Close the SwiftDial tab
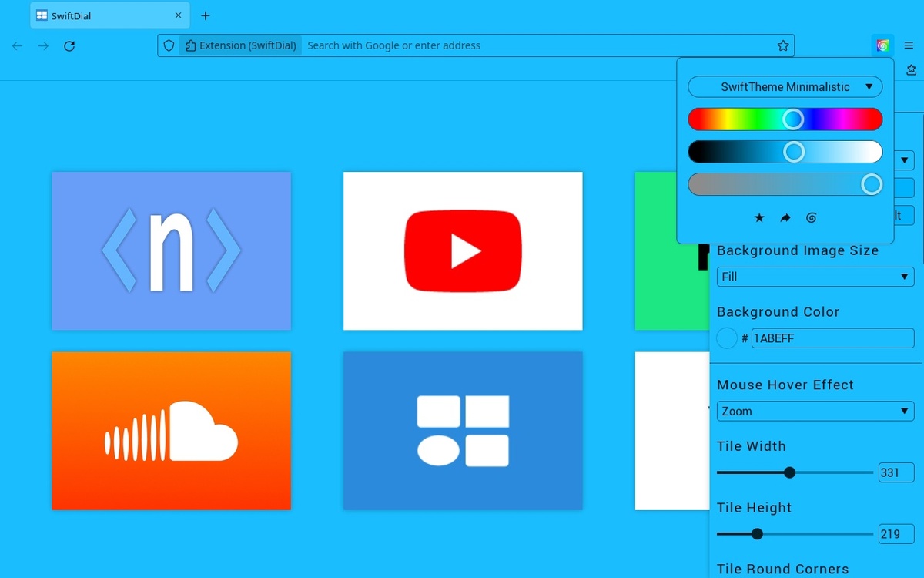 tap(179, 15)
